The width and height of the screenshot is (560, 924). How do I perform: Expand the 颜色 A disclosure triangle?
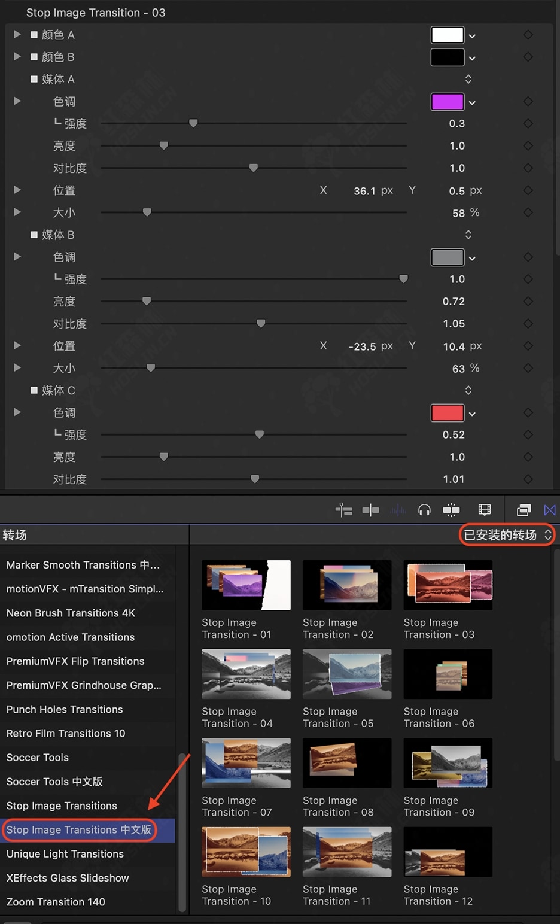click(17, 35)
